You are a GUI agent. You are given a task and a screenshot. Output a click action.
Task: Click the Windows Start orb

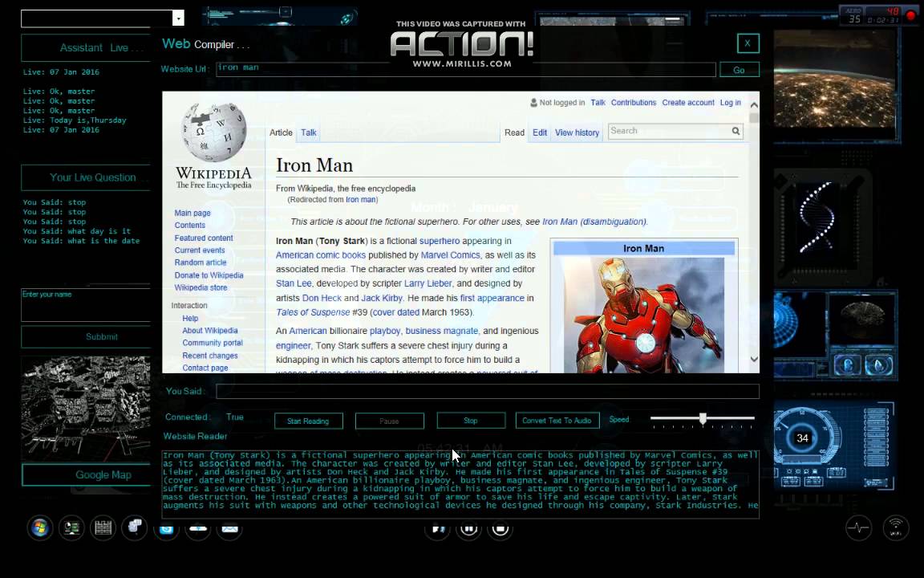point(39,527)
